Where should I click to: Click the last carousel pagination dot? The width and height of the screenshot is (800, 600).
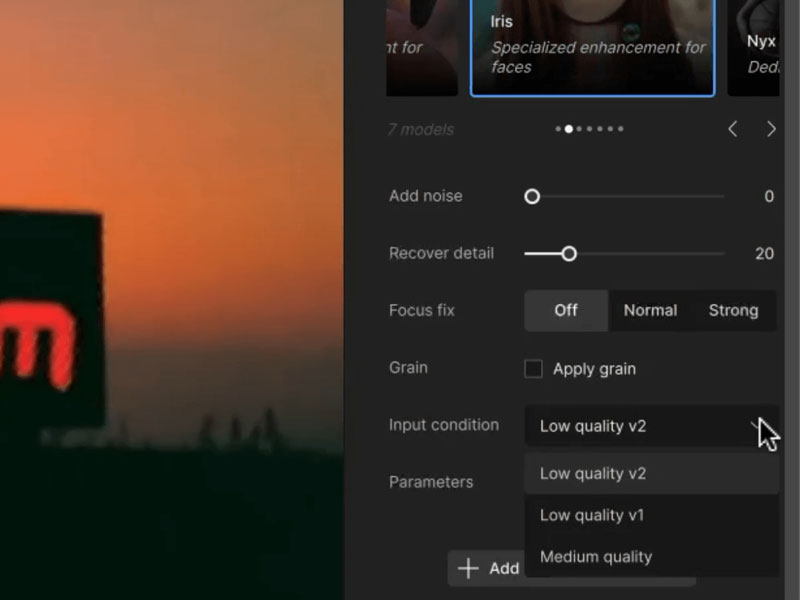click(620, 128)
